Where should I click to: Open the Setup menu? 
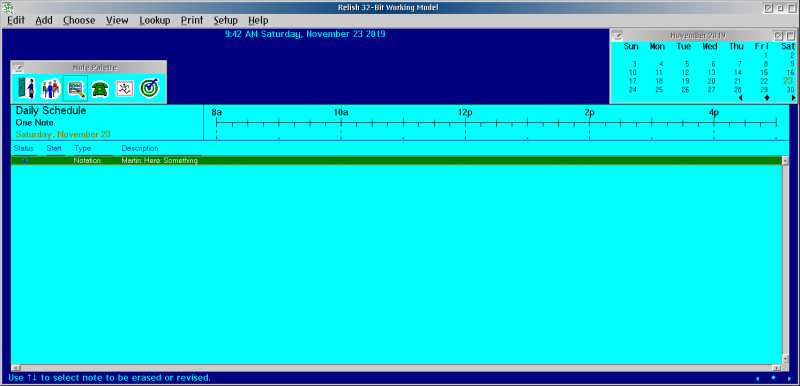pos(226,20)
